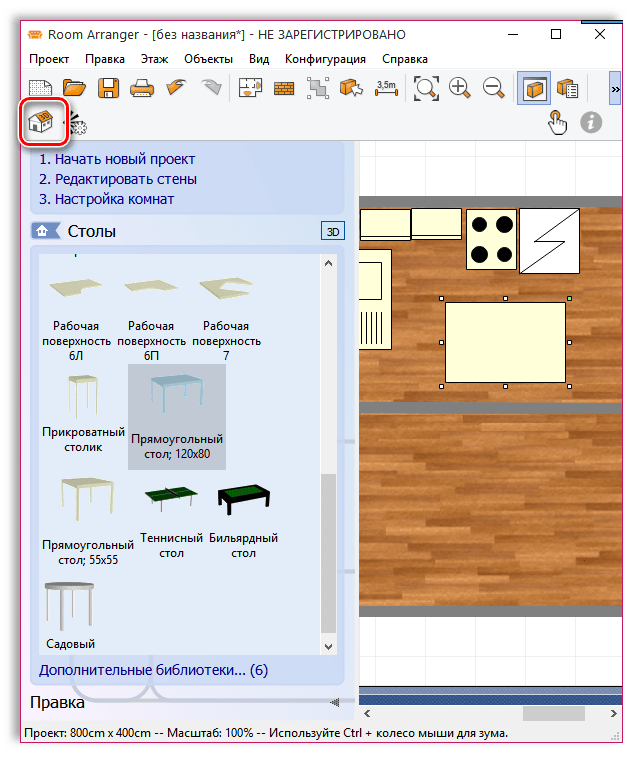Save project using the floppy disk icon
The height and width of the screenshot is (763, 643).
[108, 89]
